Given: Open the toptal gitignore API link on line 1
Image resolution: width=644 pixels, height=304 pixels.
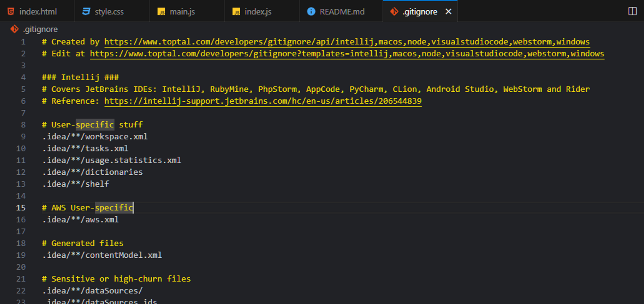Looking at the screenshot, I should pos(347,42).
